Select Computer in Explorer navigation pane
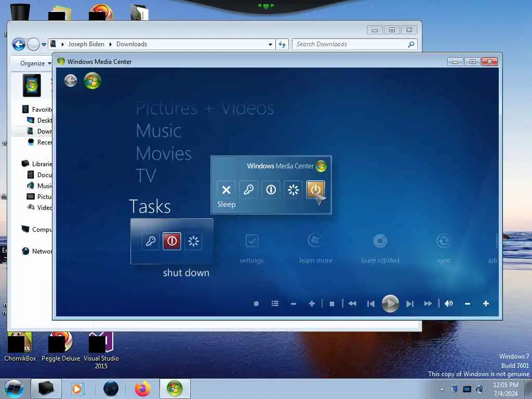 [x=37, y=229]
